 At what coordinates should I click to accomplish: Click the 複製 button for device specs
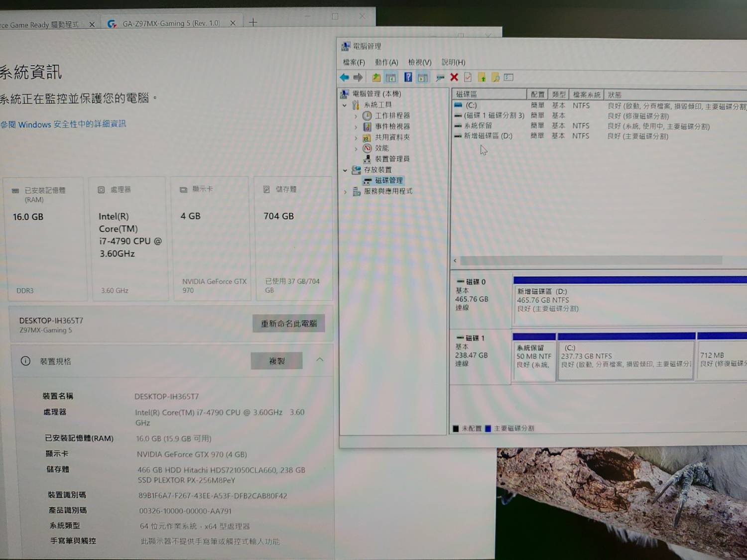[276, 361]
